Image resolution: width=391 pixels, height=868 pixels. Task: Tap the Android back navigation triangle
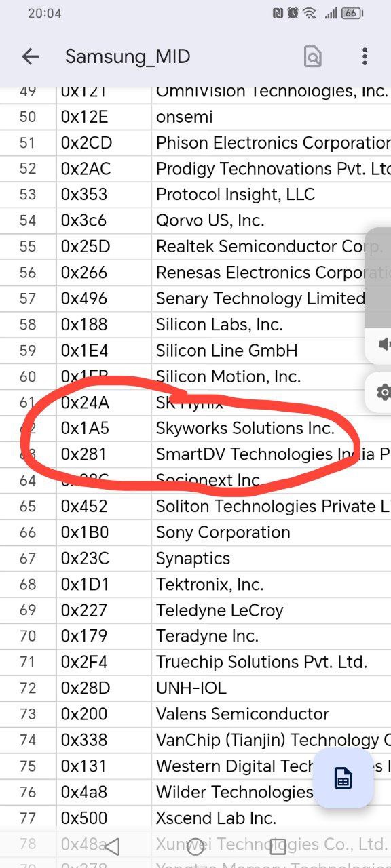[113, 846]
